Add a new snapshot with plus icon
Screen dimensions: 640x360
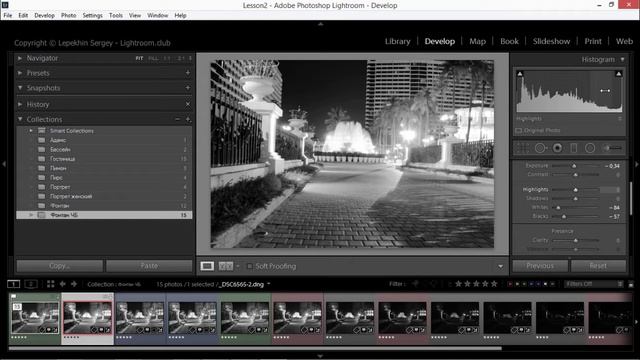coord(188,88)
